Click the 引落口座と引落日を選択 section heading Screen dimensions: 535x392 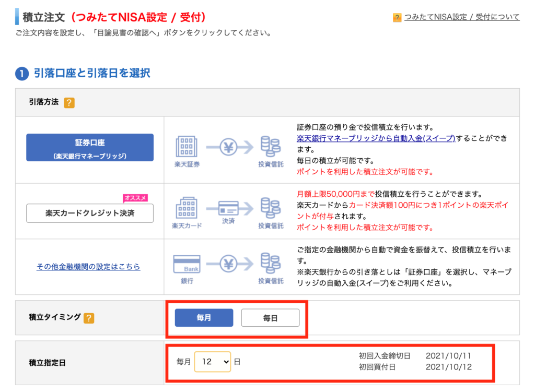pos(92,73)
